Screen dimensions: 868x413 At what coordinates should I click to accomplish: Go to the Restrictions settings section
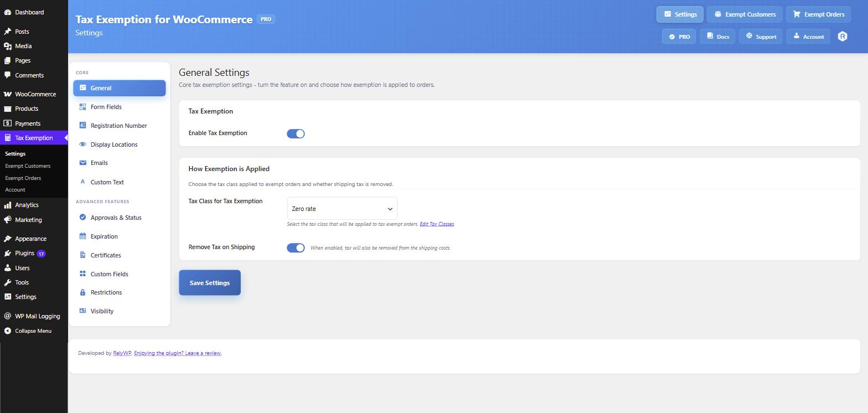pos(120,292)
